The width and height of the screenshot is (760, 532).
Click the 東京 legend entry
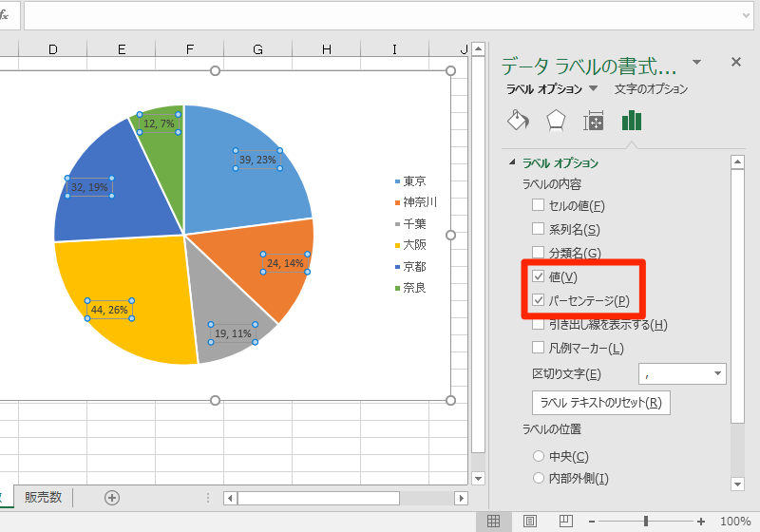tap(410, 181)
